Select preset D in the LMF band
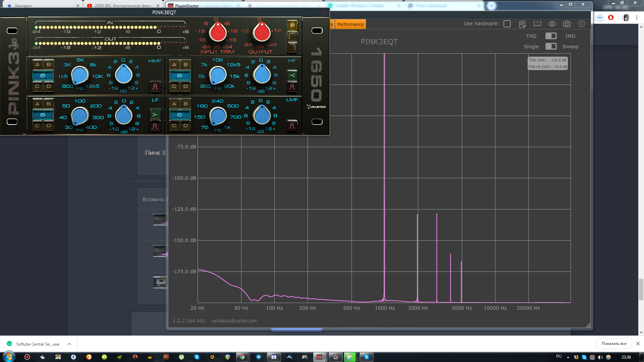This screenshot has width=644, height=362. click(x=185, y=126)
